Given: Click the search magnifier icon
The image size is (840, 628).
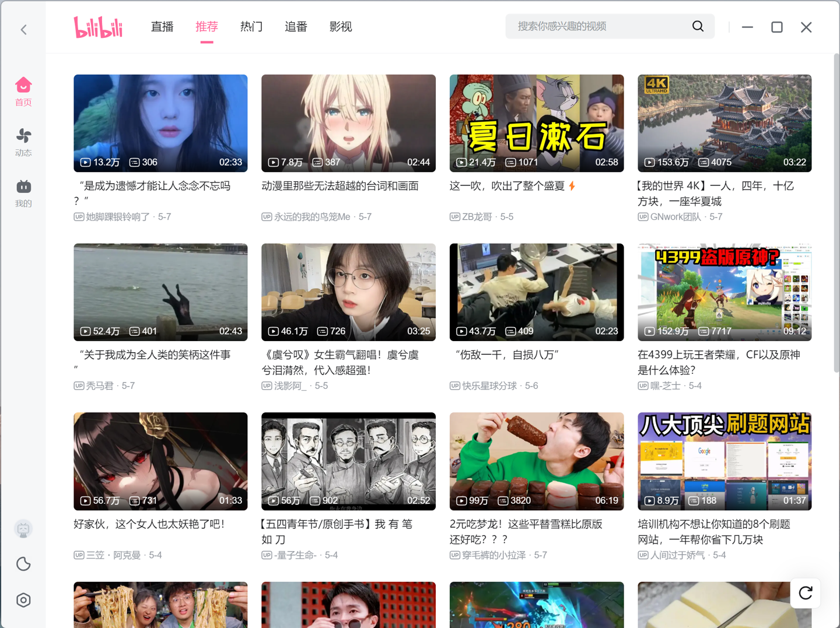Looking at the screenshot, I should coord(698,26).
